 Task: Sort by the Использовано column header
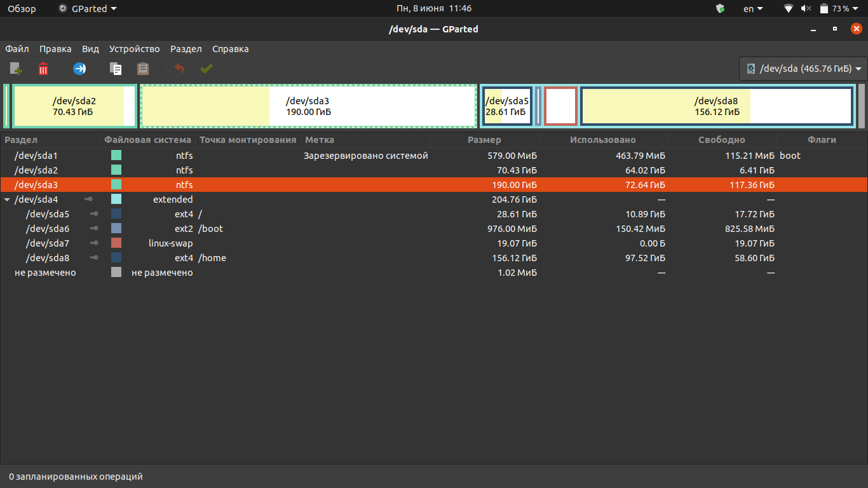point(603,140)
